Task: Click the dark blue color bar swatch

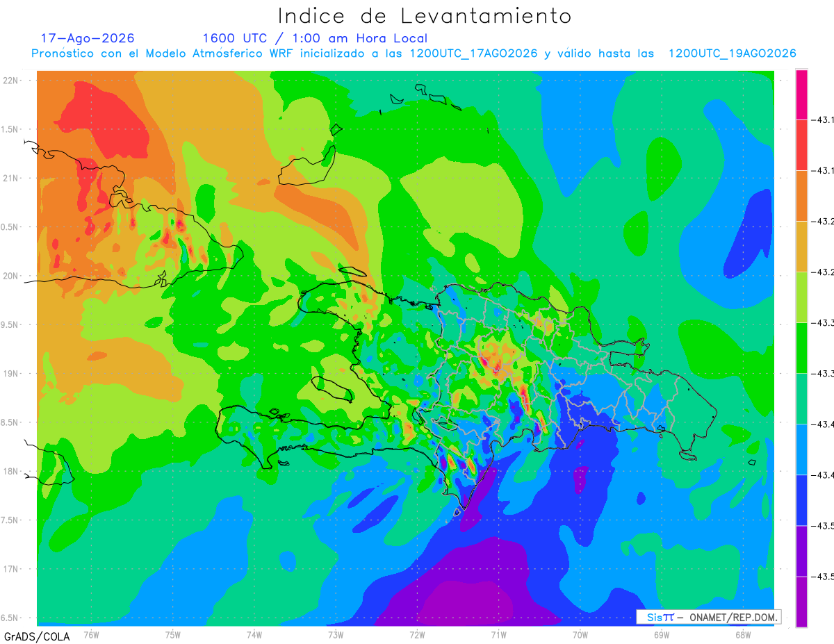Action: [x=801, y=500]
